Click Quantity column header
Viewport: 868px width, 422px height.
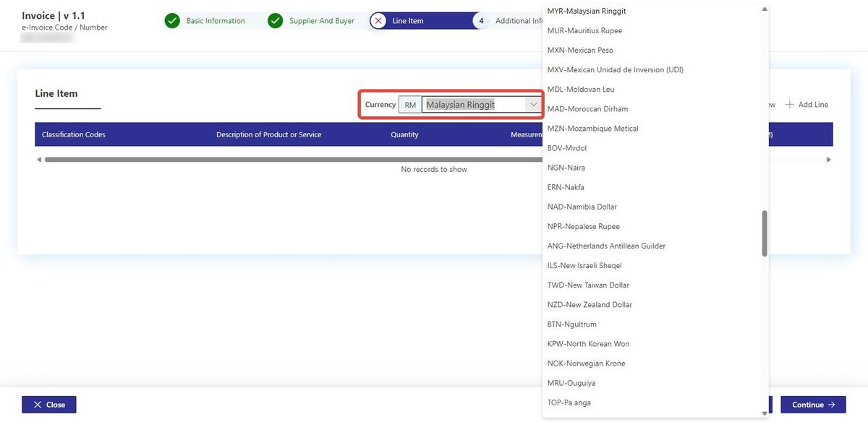tap(405, 134)
